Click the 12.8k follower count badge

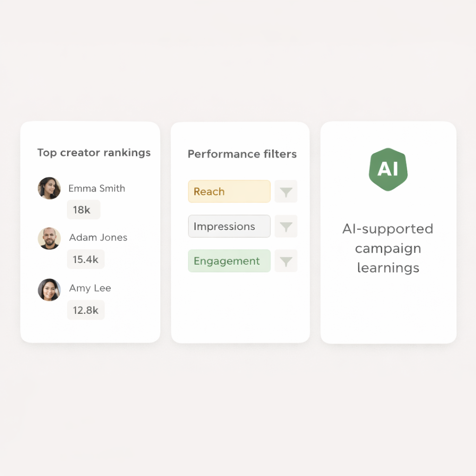(x=86, y=310)
